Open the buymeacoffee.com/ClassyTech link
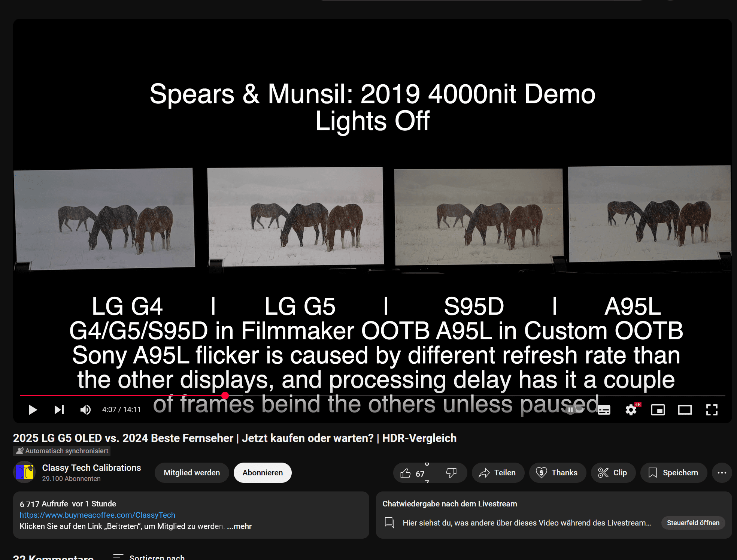 (x=97, y=515)
